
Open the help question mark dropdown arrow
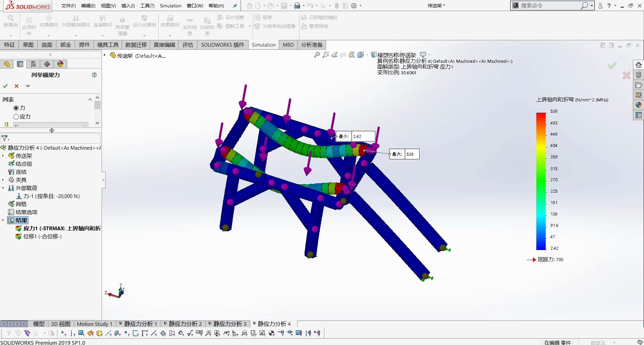(615, 6)
